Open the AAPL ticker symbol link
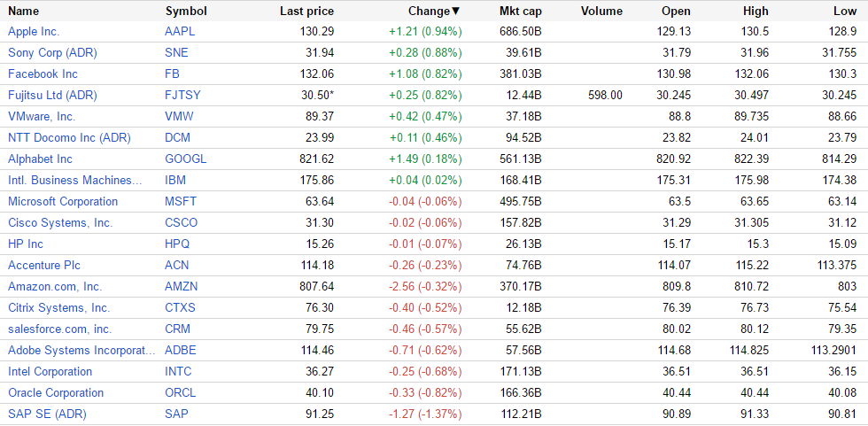Viewport: 868px width, 426px height. 181,32
